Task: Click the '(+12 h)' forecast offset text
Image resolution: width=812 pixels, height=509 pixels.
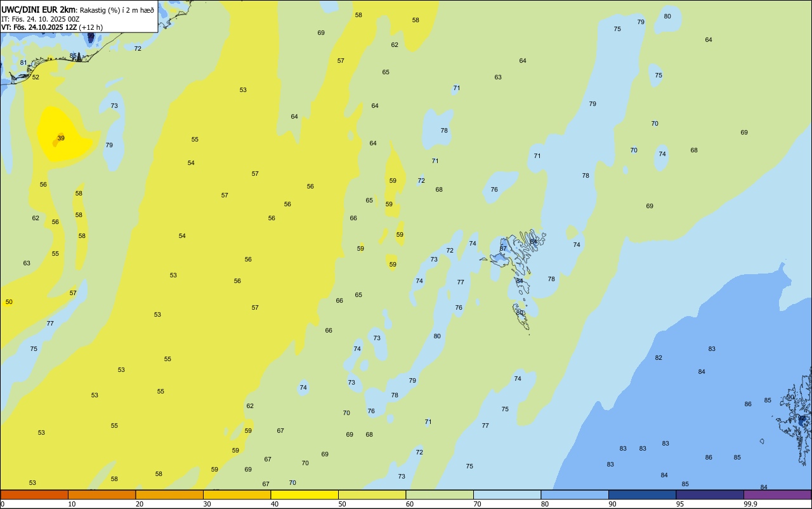Action: [x=91, y=27]
